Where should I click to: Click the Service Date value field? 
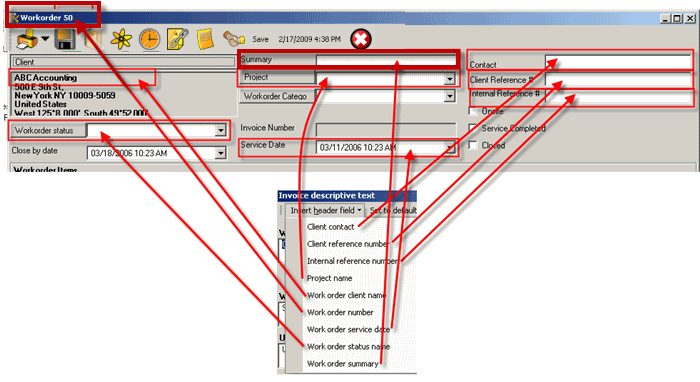[x=380, y=147]
